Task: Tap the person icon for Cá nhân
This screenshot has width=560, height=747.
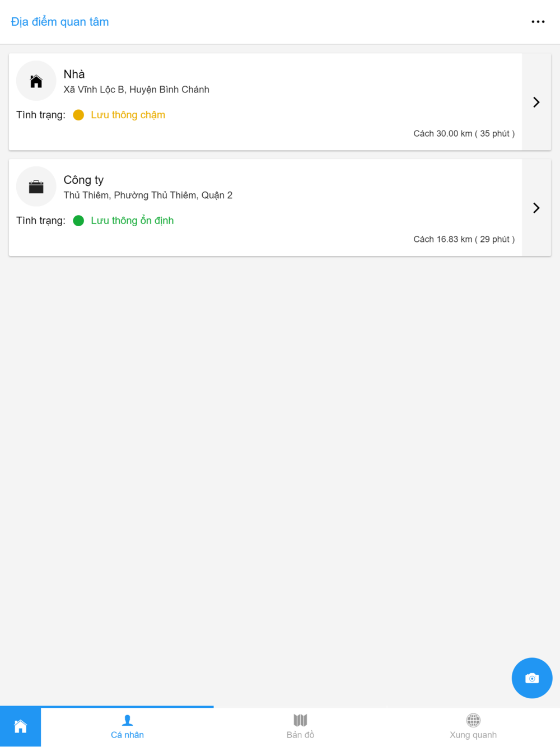Action: point(127,720)
